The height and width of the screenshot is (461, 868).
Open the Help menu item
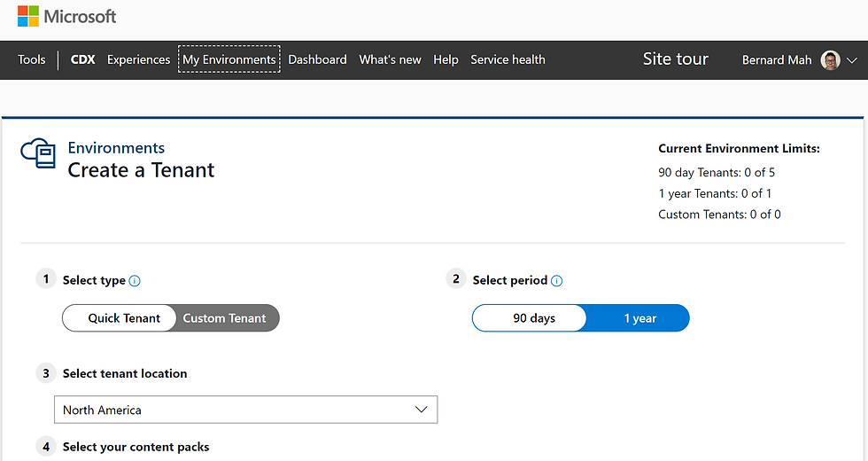(446, 60)
